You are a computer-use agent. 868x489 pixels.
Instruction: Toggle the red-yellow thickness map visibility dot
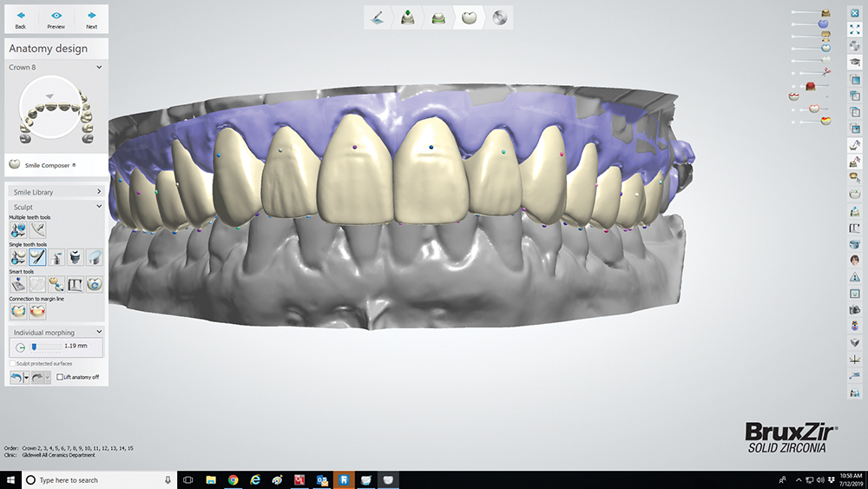(x=794, y=122)
